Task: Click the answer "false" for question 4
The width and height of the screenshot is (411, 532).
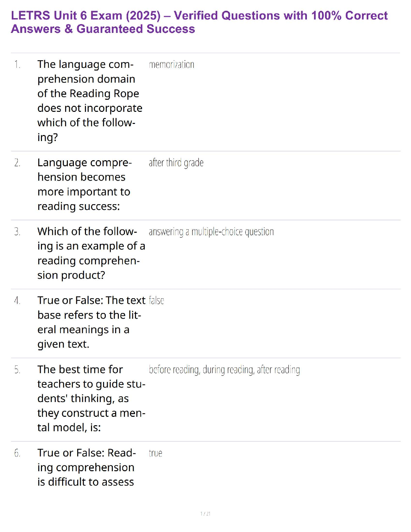Action: (156, 301)
